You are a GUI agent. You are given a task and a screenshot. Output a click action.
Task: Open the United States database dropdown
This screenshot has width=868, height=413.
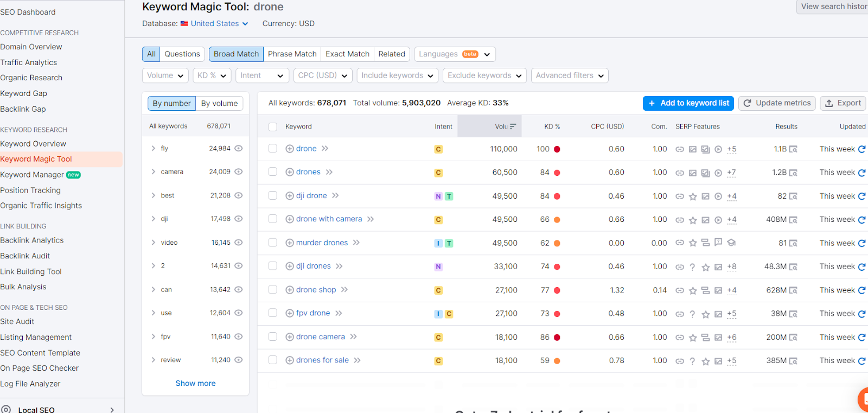(214, 23)
